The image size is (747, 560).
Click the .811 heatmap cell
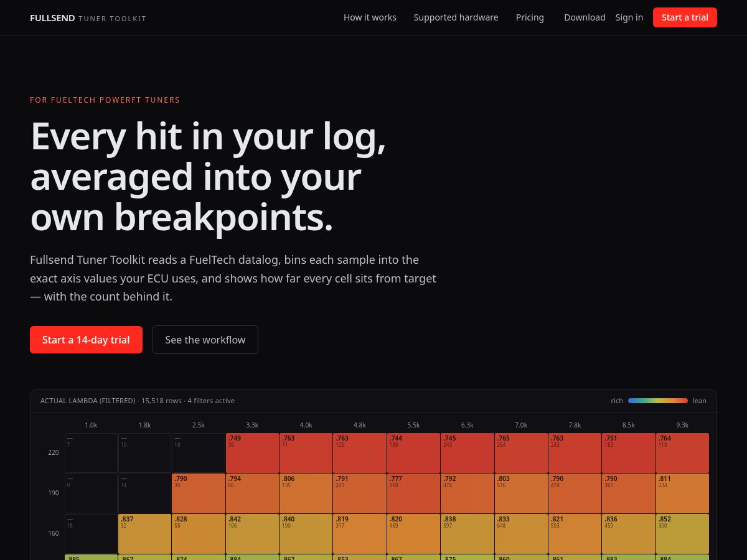[682, 493]
